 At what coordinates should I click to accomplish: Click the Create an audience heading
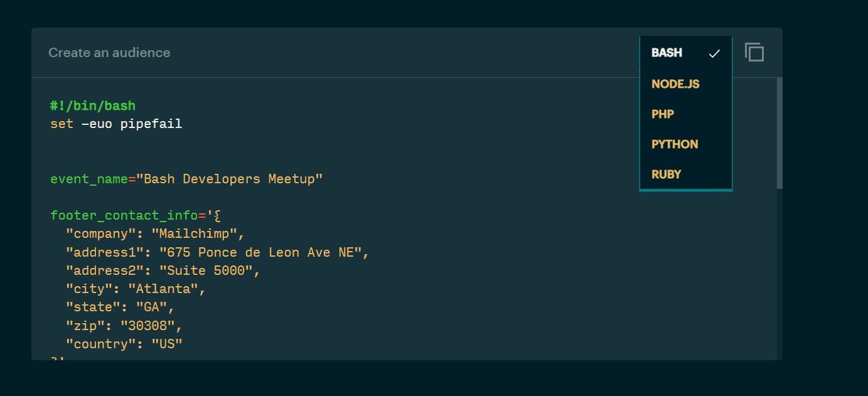(x=109, y=53)
